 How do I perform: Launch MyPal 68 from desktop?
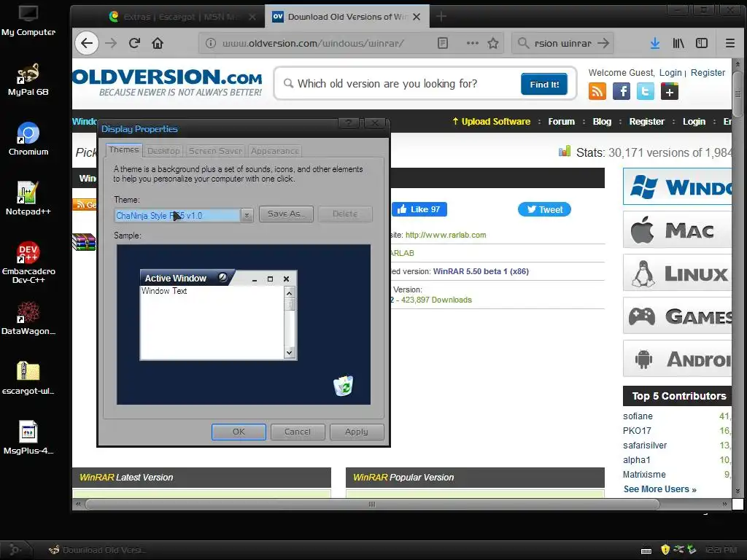tap(28, 80)
